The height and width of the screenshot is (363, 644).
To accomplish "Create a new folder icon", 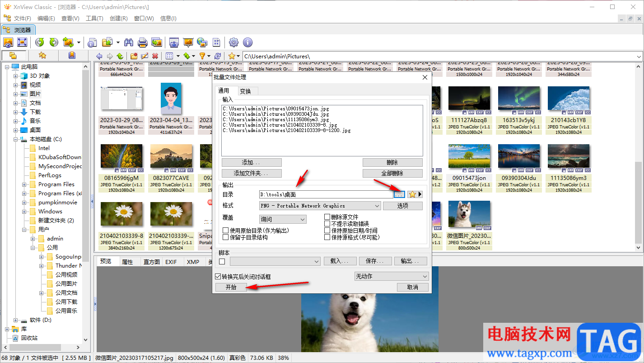I will tap(134, 56).
